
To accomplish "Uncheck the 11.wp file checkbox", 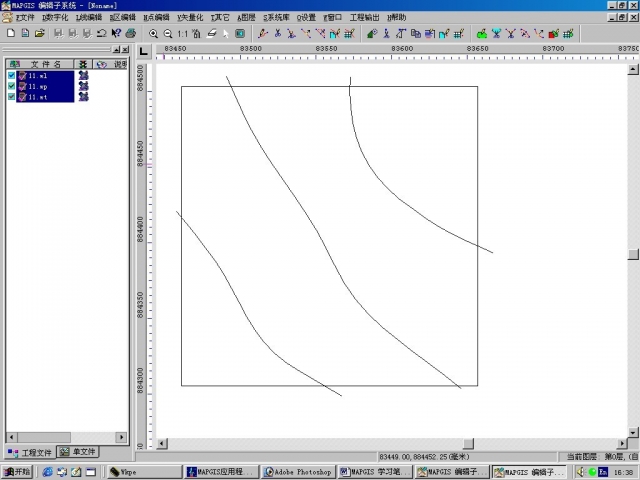I will 12,86.
